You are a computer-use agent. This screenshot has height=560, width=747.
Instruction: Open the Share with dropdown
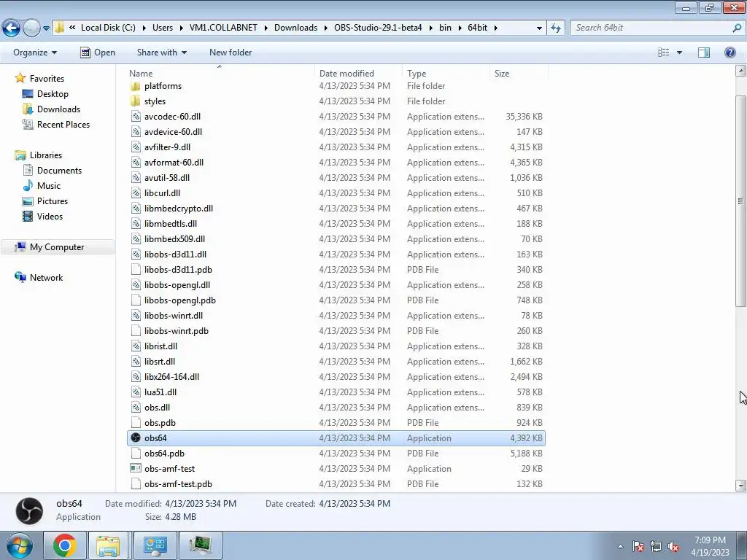161,52
